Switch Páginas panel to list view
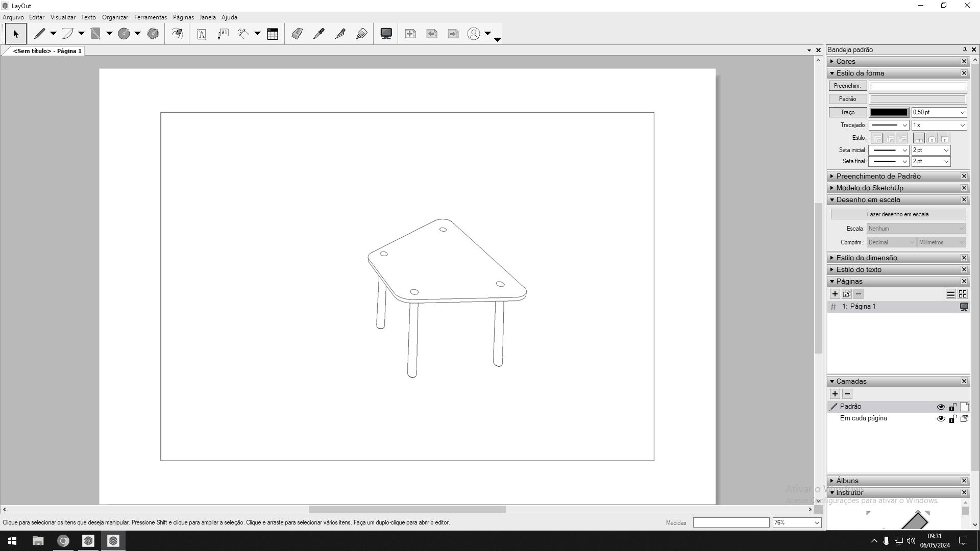 coord(950,294)
